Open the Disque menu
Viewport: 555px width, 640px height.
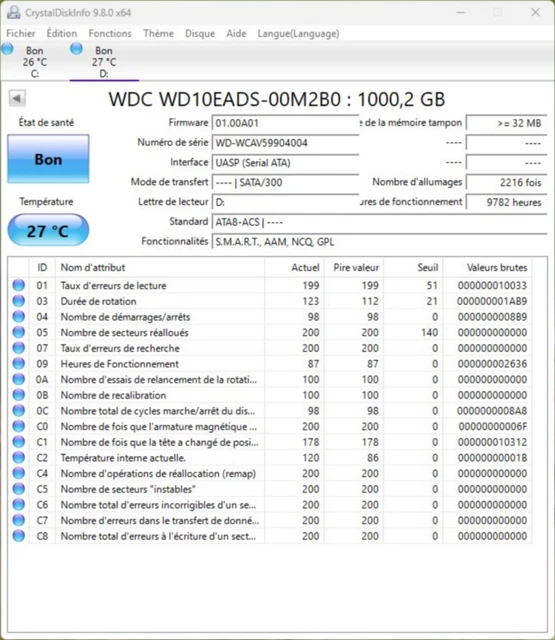tap(200, 33)
